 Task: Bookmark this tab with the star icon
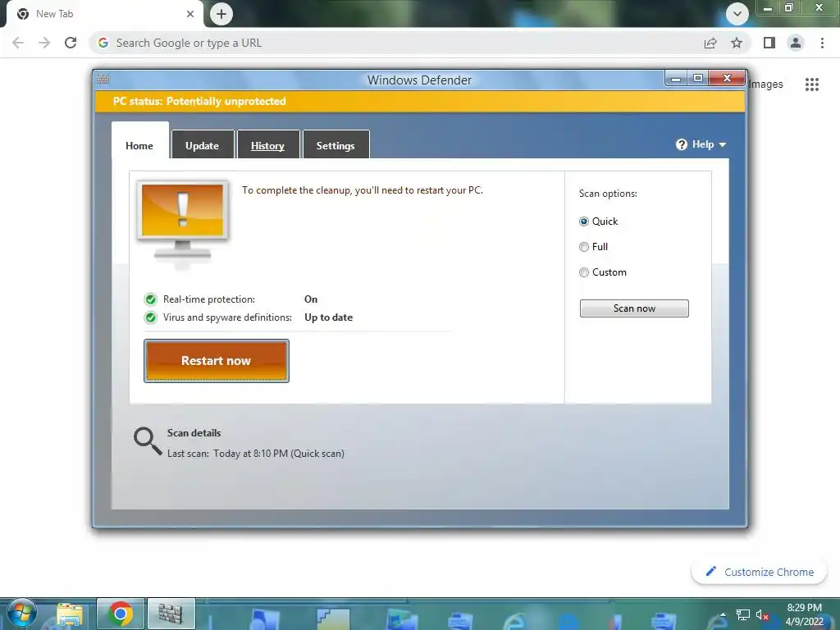737,43
